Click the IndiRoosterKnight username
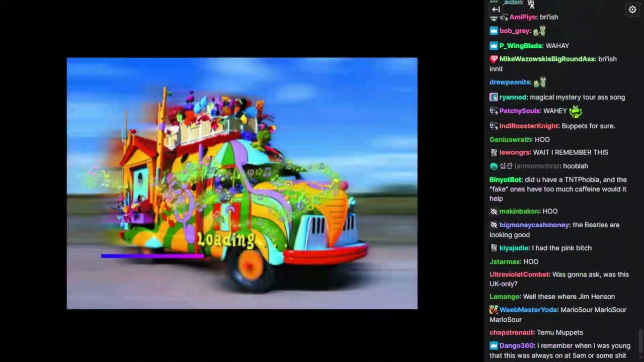644x362 pixels. pos(529,126)
